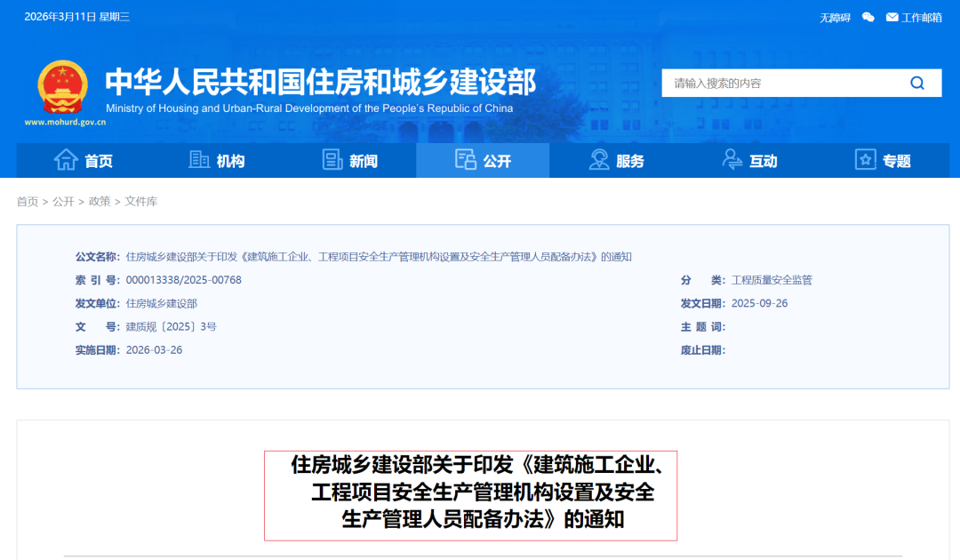Switch to the highlighted 公开 navigation tab
Image resolution: width=960 pixels, height=560 pixels.
[x=483, y=161]
